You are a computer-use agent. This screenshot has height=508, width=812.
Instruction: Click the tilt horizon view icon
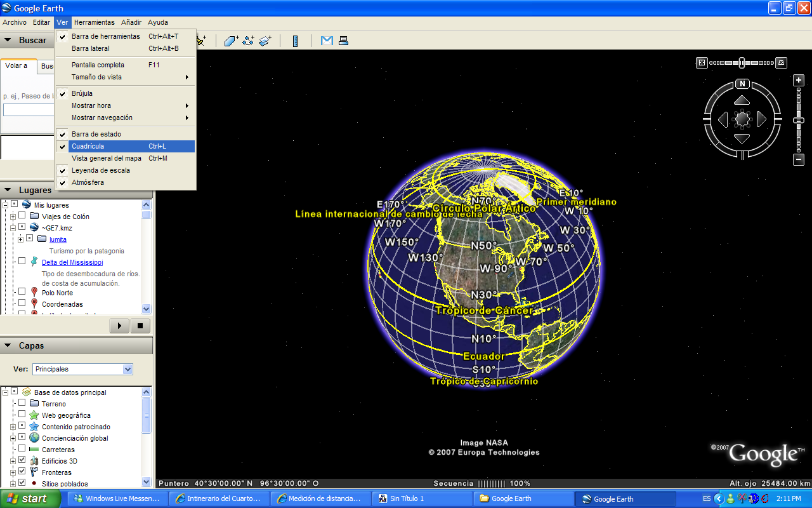[x=782, y=62]
